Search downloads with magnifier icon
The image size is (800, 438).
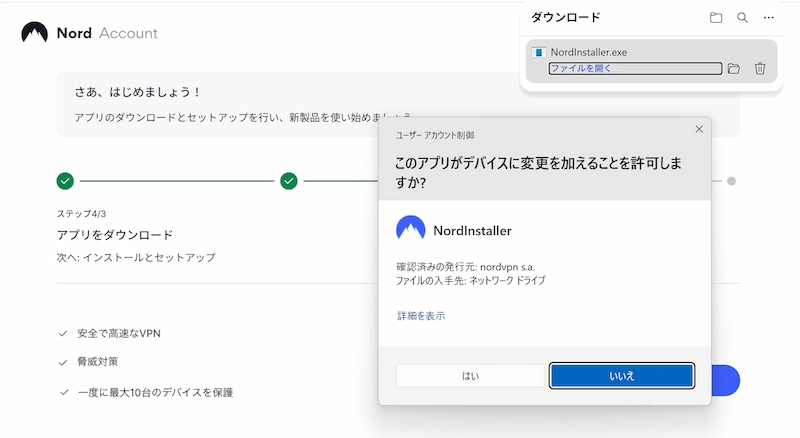click(x=742, y=18)
